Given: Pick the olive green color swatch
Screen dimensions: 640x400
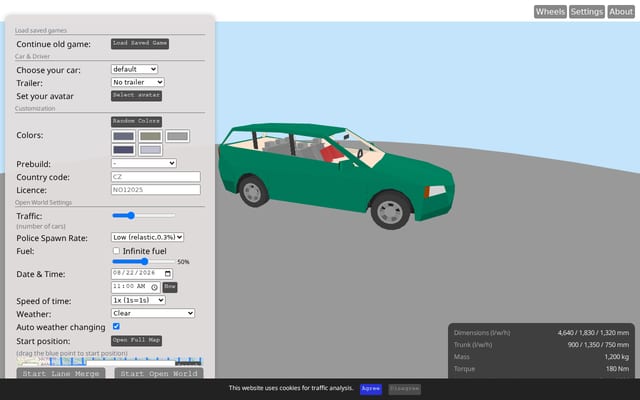Looking at the screenshot, I should coord(150,136).
